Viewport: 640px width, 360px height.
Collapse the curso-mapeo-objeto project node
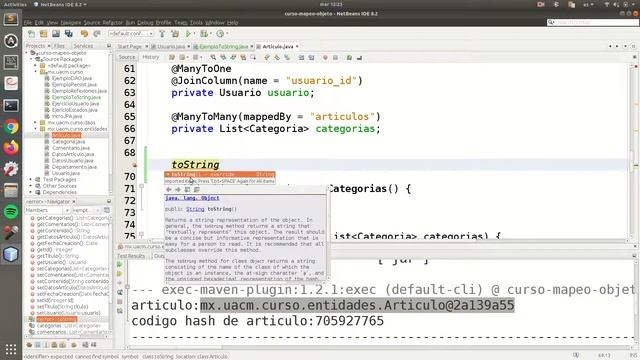pos(27,53)
